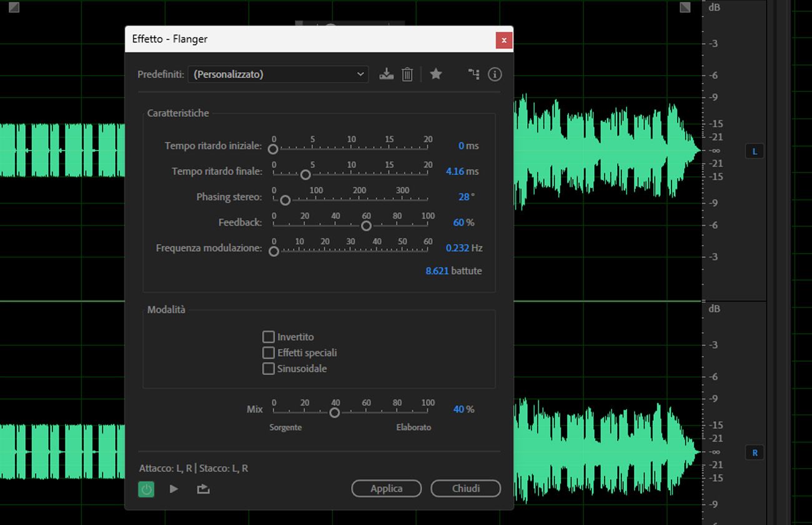Click the Feedback slider handle
The height and width of the screenshot is (525, 812).
(x=367, y=225)
